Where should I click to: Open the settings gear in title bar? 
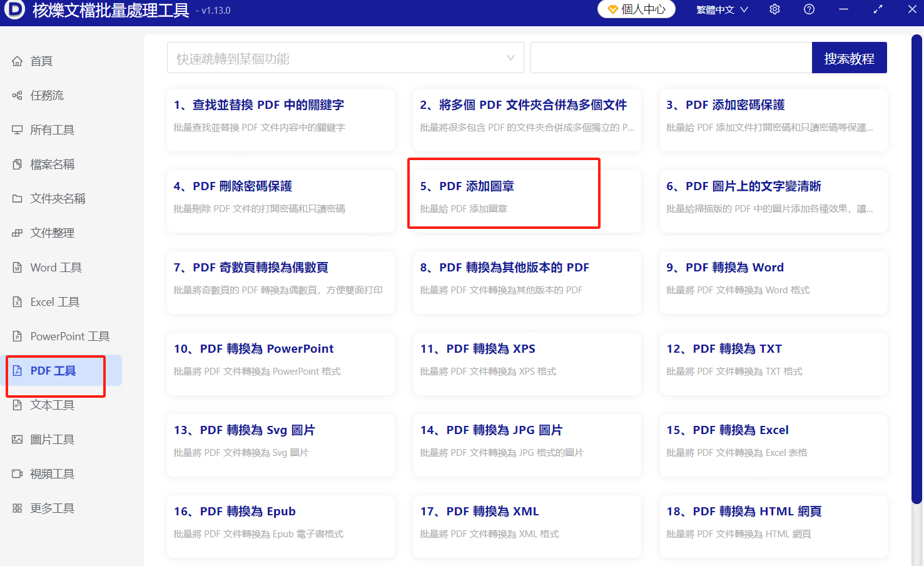pyautogui.click(x=774, y=9)
